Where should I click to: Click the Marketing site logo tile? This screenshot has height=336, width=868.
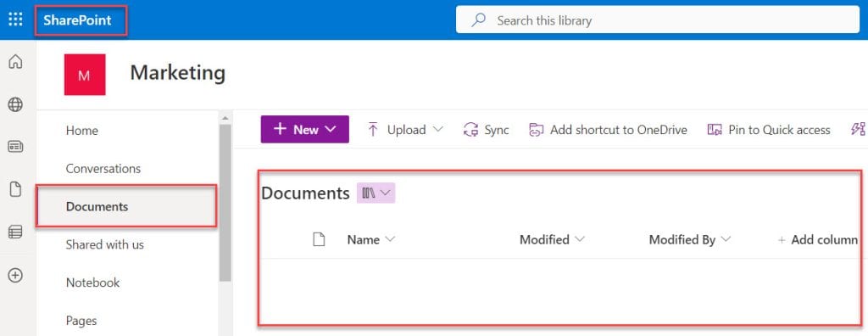[85, 75]
